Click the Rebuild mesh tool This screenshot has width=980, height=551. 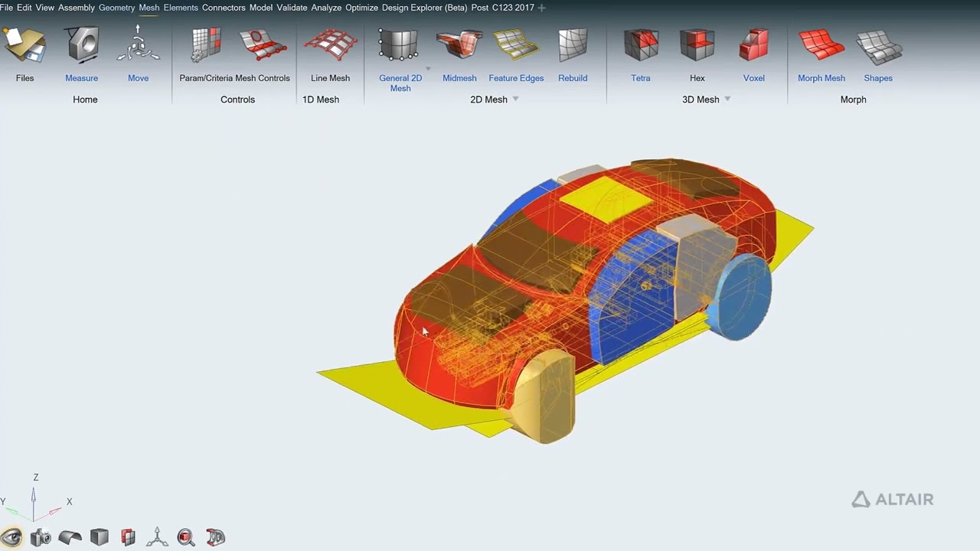coord(573,45)
